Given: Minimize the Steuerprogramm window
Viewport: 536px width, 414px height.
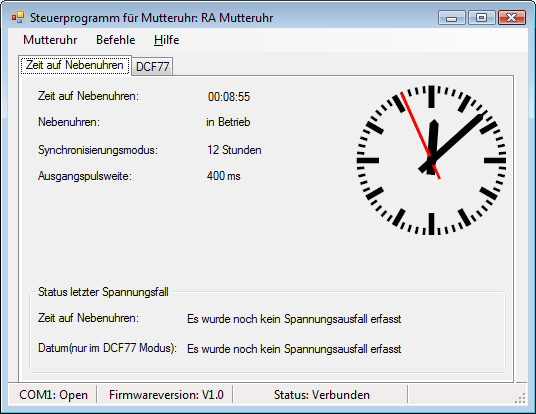Looking at the screenshot, I should [452, 17].
